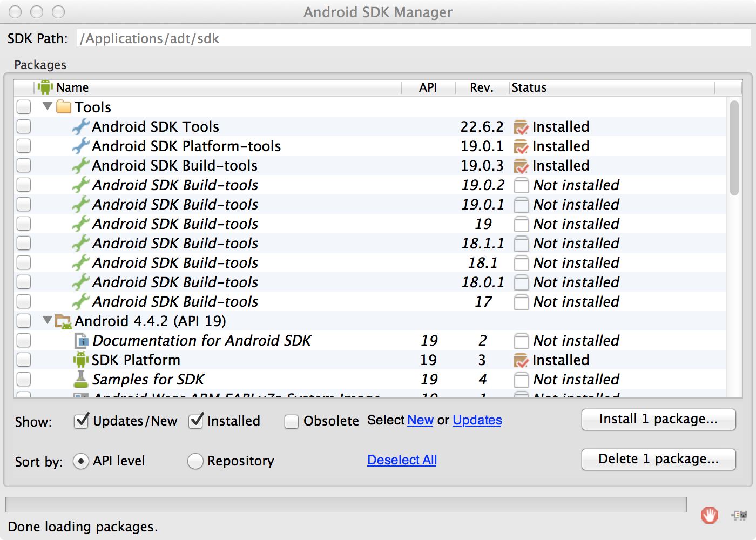Open the SDK manager log icon
756x540 pixels.
[739, 515]
